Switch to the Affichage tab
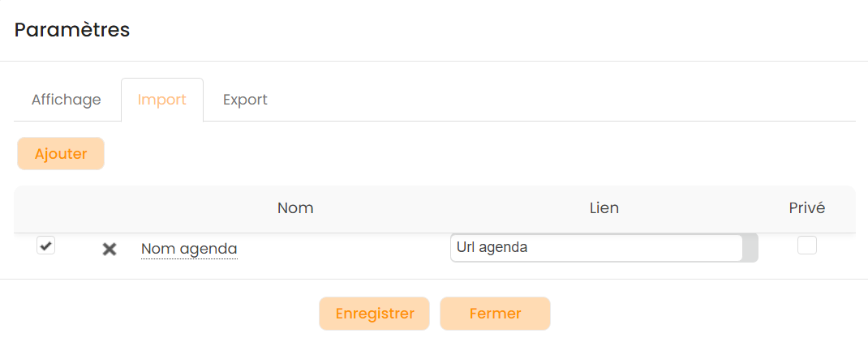Screen dimensions: 868x346 [x=67, y=100]
